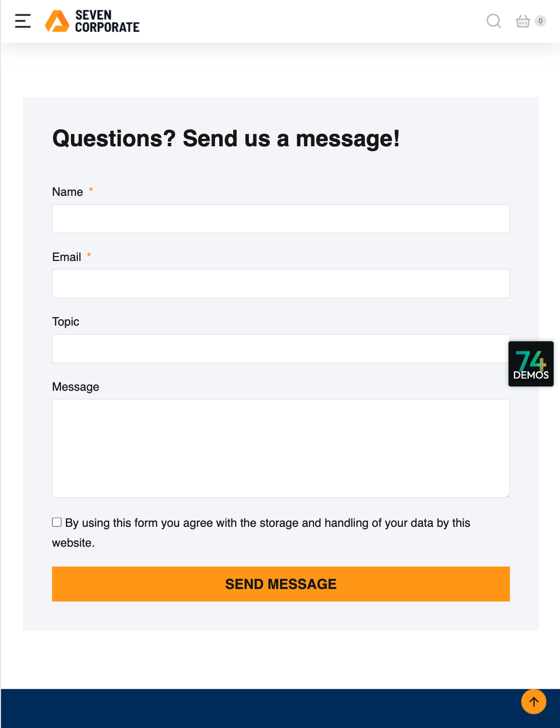Click the consent text about data handling
Viewport: 560px width, 728px height.
(267, 523)
